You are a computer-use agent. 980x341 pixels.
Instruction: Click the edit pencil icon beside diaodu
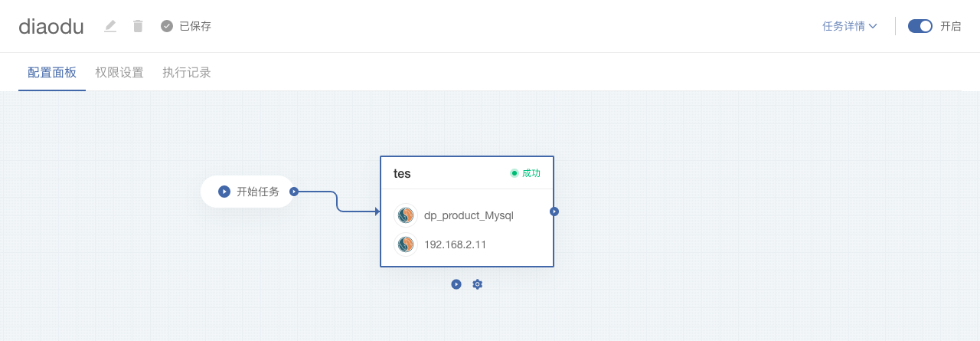tap(110, 26)
